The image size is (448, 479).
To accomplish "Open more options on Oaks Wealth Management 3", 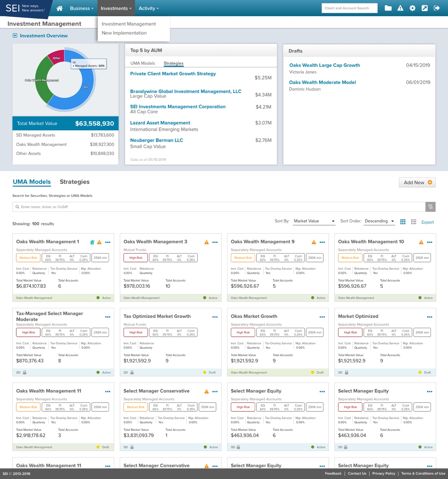I will 215,242.
